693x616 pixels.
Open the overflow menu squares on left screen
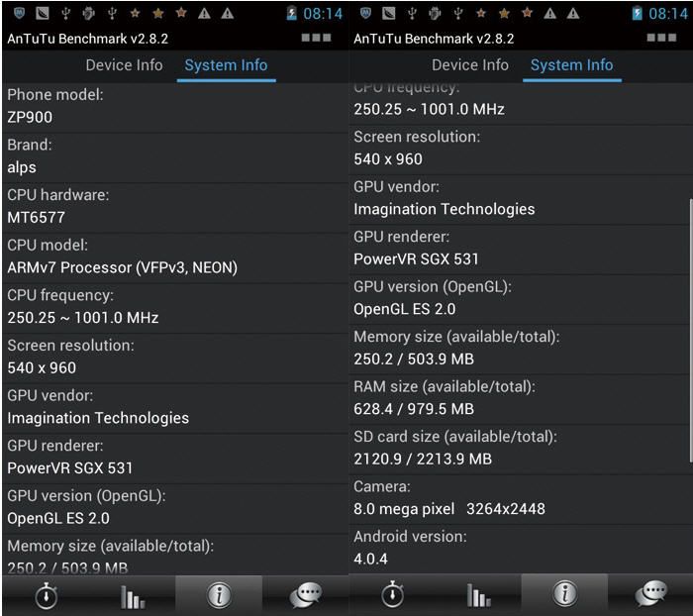(x=316, y=38)
